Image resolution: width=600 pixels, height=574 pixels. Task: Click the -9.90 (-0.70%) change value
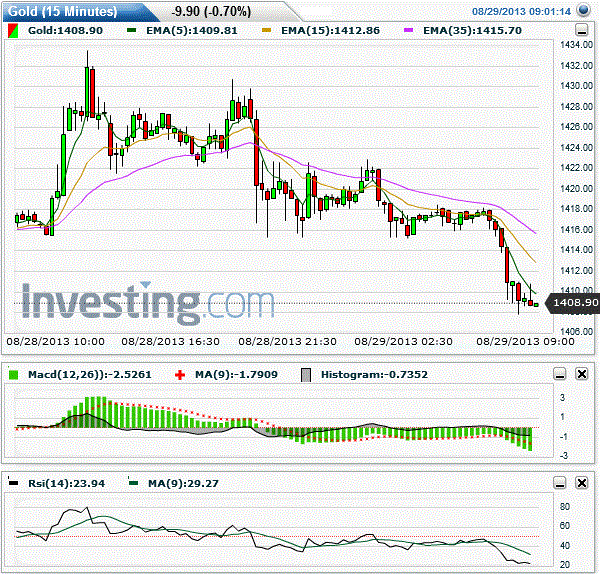click(x=211, y=11)
